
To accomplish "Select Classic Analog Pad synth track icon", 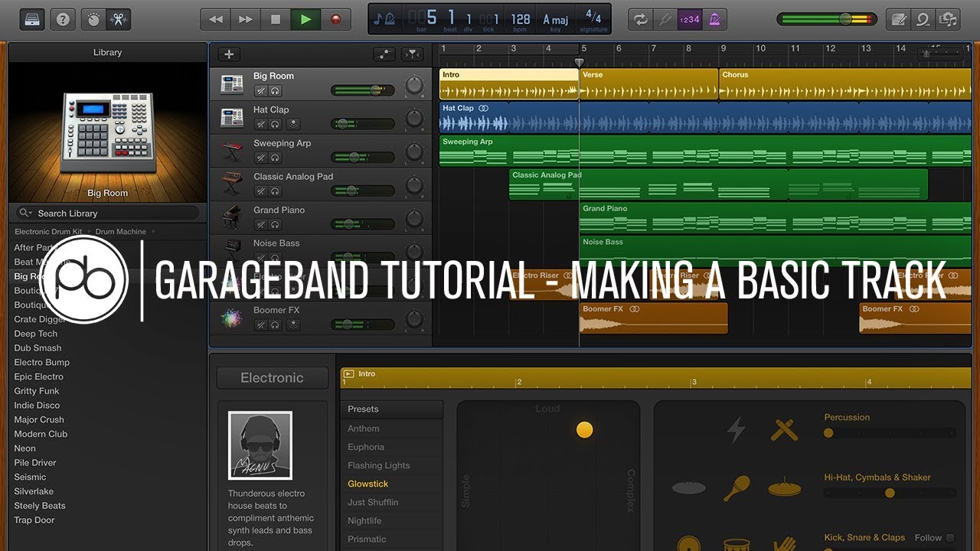I will 231,184.
